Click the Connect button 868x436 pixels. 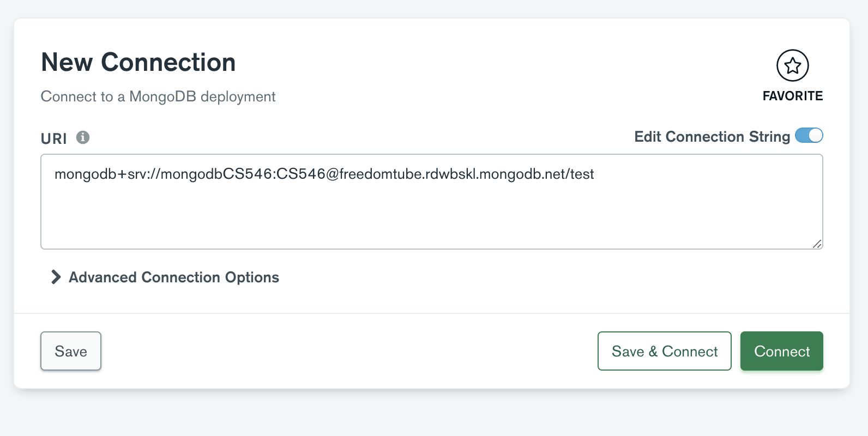coord(781,351)
